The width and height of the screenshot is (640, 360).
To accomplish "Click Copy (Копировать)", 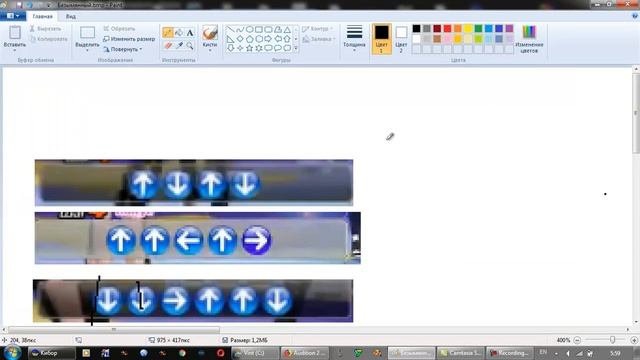I will click(49, 39).
